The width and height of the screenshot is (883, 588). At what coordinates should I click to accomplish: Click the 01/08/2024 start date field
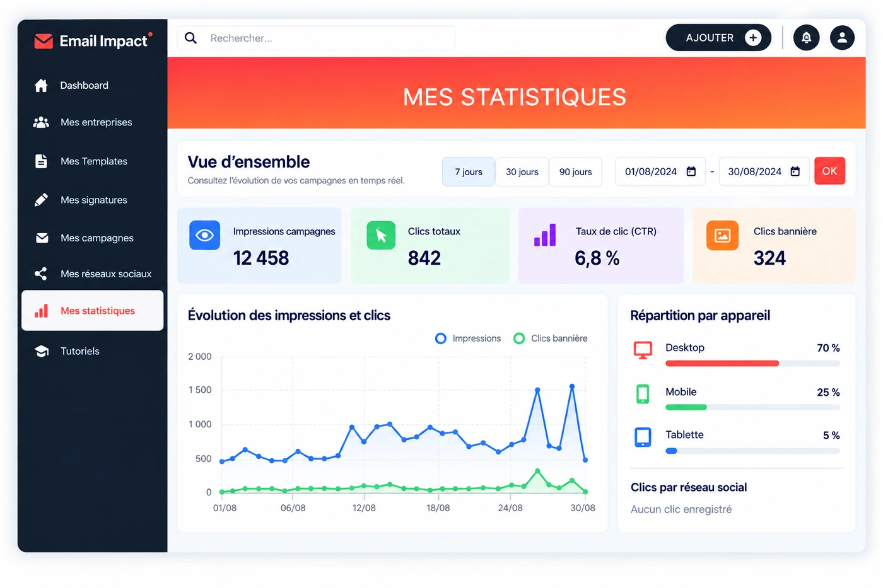pyautogui.click(x=660, y=171)
